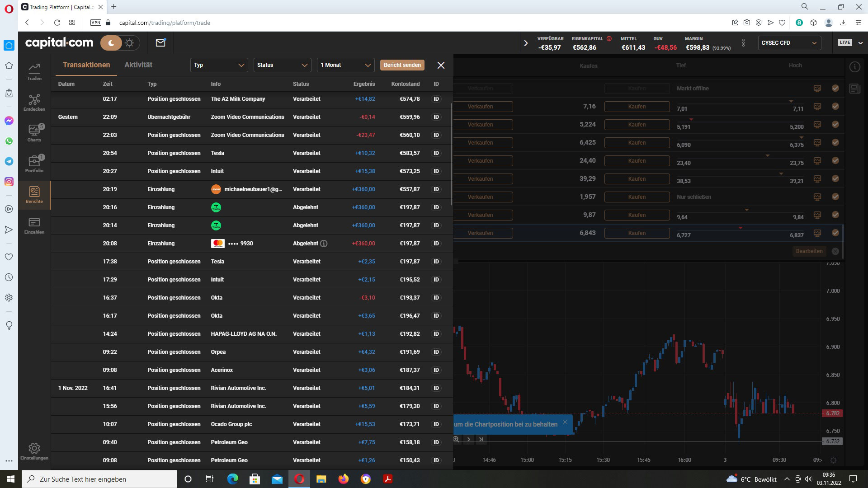
Task: Expand the Typ filter dropdown
Action: (219, 65)
